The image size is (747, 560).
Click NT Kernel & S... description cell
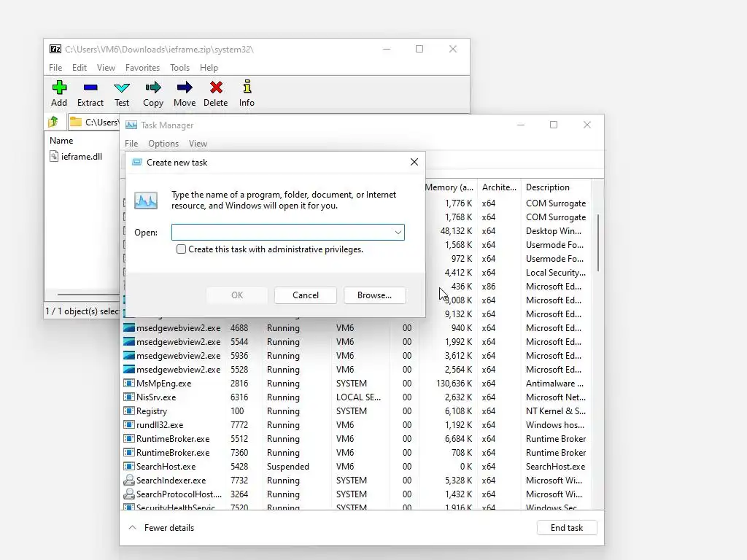[x=556, y=411]
